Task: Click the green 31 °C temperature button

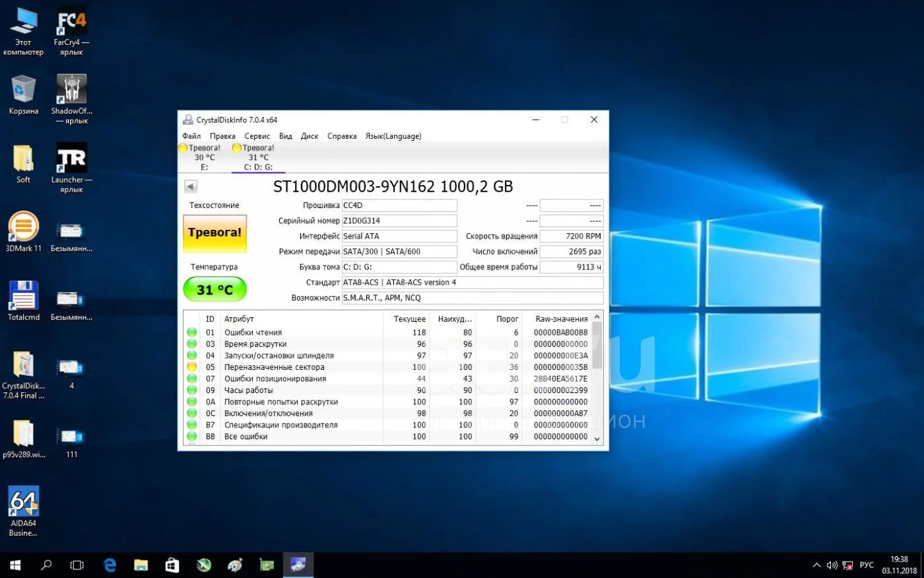Action: (x=214, y=289)
